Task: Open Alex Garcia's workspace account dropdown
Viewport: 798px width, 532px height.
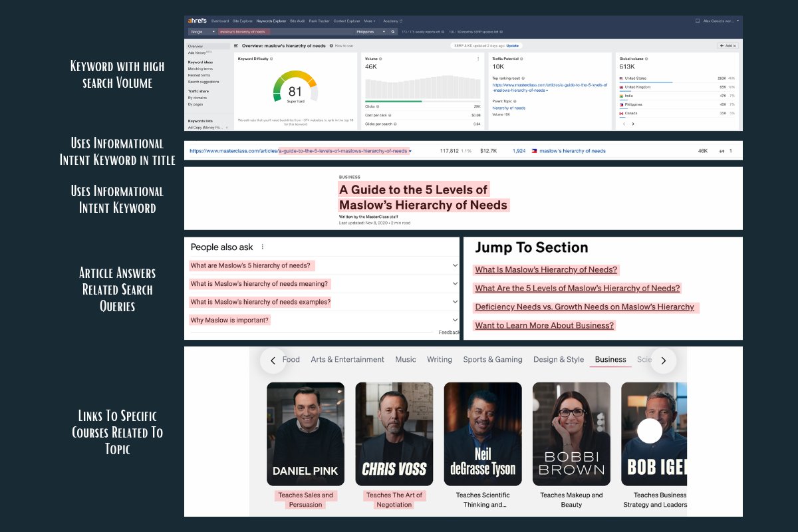Action: (x=721, y=21)
